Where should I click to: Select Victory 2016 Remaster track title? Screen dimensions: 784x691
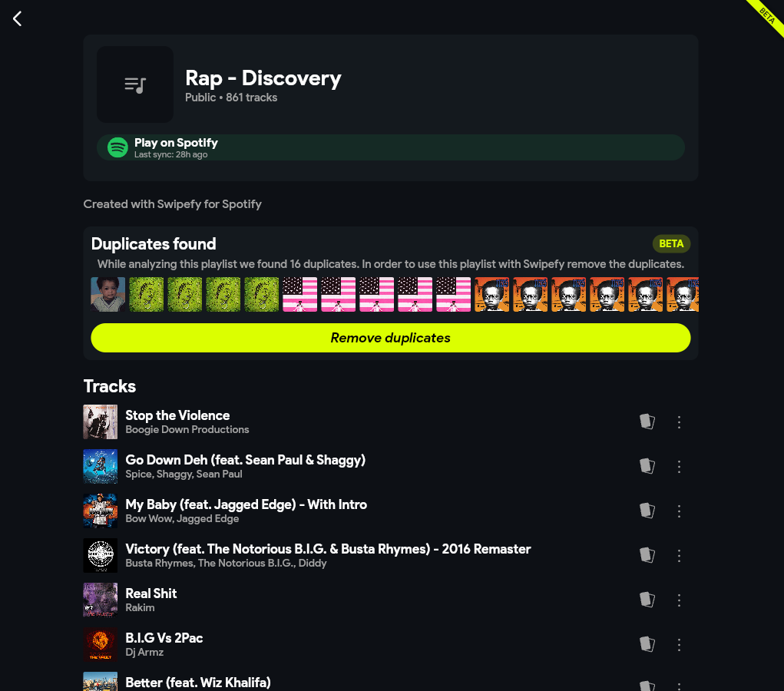coord(328,549)
